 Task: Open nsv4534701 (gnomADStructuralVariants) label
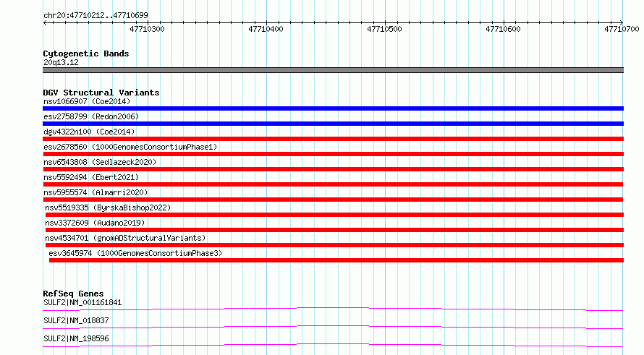coord(125,238)
